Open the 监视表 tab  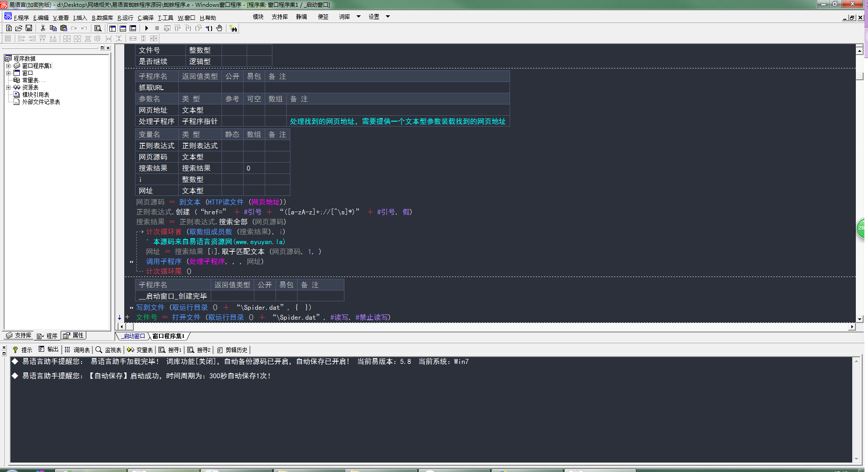pyautogui.click(x=108, y=350)
